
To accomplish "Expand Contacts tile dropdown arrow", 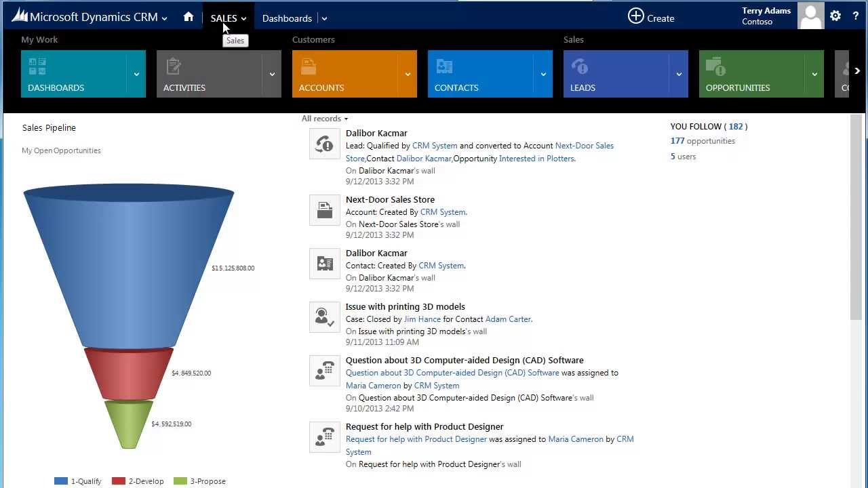I will (543, 74).
